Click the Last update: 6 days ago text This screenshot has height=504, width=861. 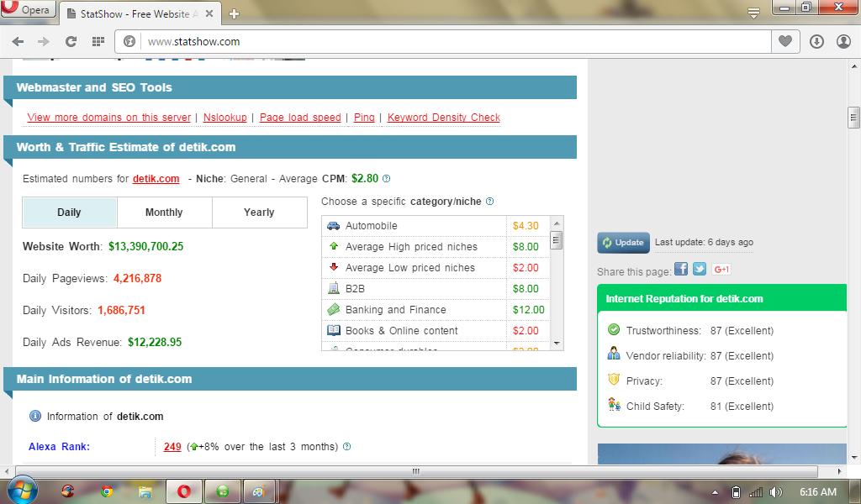click(704, 243)
